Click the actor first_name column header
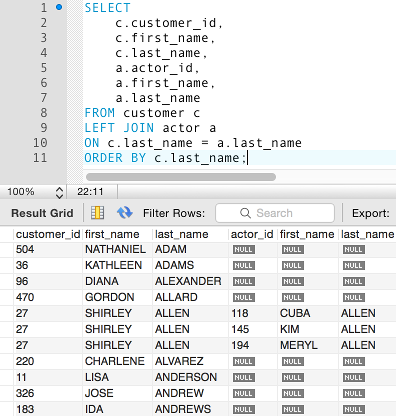Image resolution: width=396 pixels, height=416 pixels. [307, 234]
